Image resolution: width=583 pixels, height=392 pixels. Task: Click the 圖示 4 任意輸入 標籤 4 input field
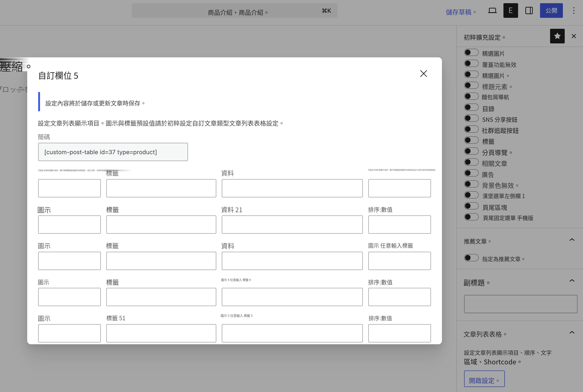tap(292, 297)
